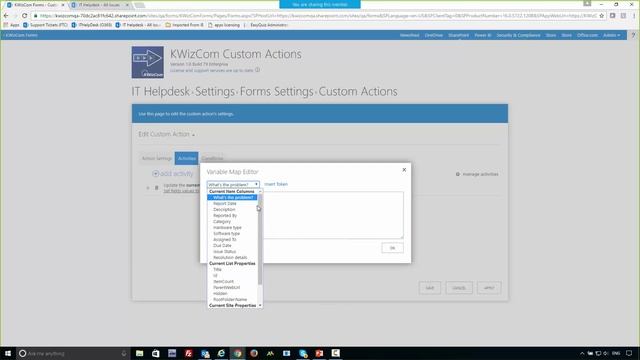
Task: Click the bookmark star icon in address bar
Action: tap(601, 16)
